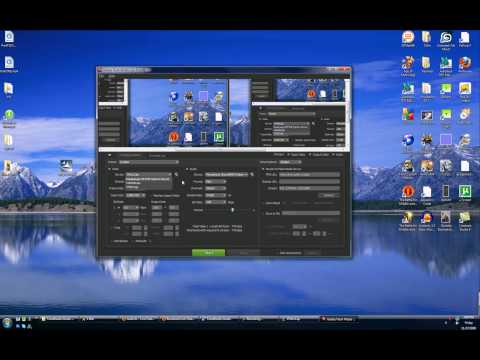Toggle Input Video preview checkbox
Viewport: 480px width, 360px height.
[x=289, y=155]
